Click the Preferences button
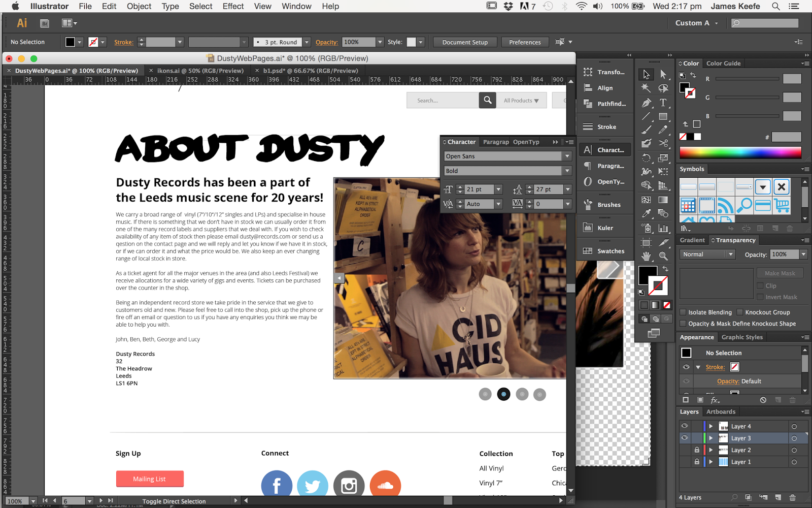Image resolution: width=812 pixels, height=508 pixels. (525, 42)
